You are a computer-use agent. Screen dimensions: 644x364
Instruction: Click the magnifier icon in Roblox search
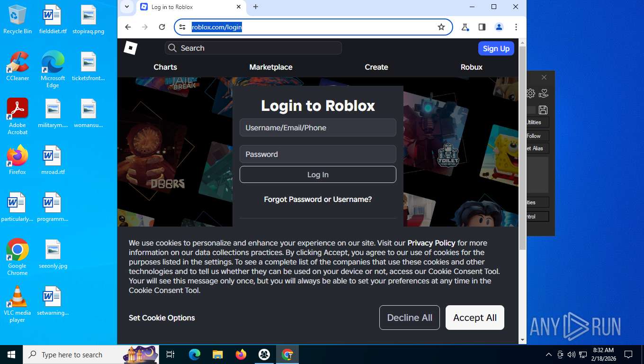pos(173,48)
